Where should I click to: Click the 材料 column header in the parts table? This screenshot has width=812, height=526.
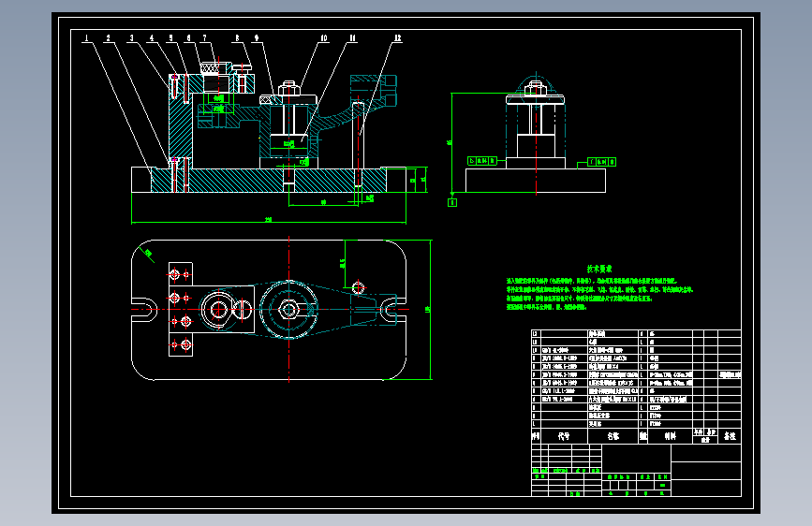pyautogui.click(x=670, y=436)
